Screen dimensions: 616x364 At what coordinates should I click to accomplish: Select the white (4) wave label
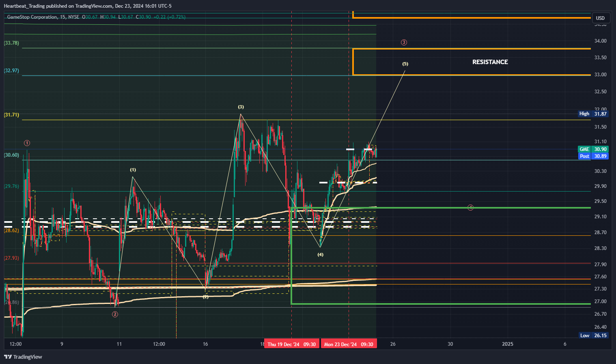pos(321,254)
